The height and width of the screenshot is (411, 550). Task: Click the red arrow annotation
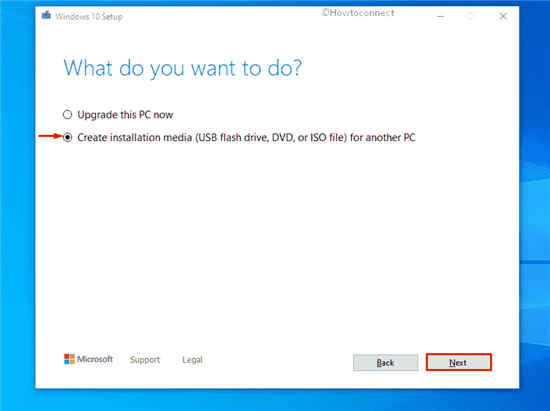(x=50, y=136)
